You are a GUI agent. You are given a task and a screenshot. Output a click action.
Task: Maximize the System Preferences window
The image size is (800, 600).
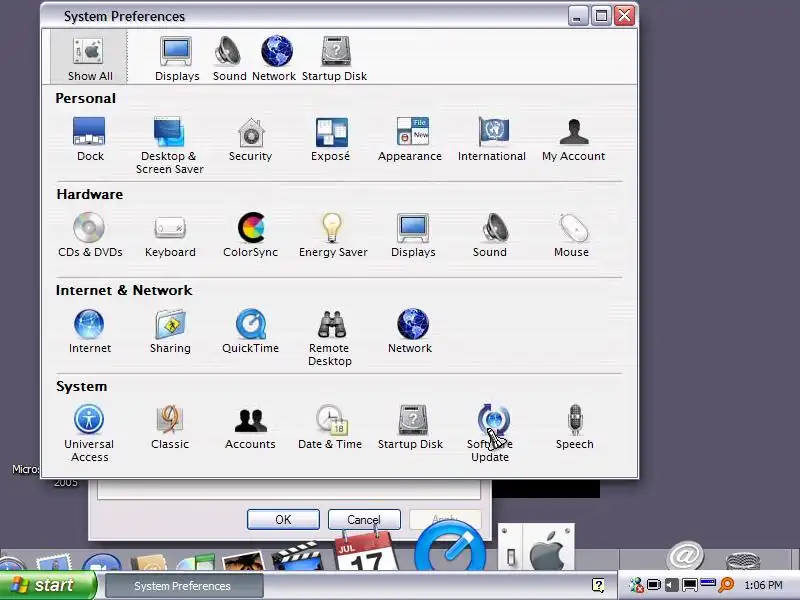pos(602,16)
